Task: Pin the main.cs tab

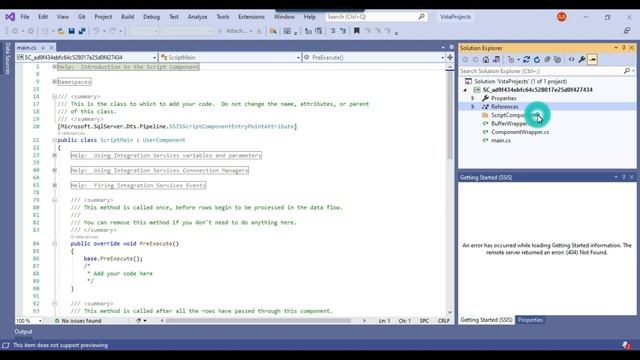Action: (x=43, y=48)
